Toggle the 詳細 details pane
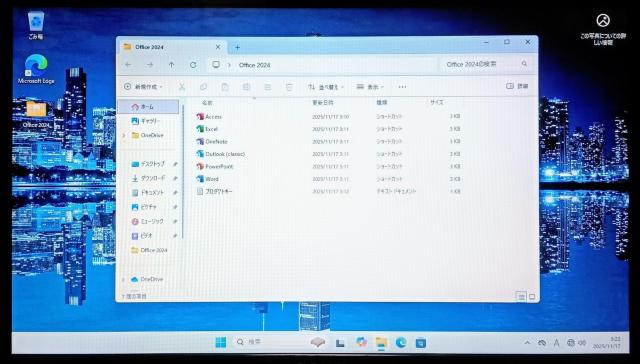The width and height of the screenshot is (640, 364). coord(517,86)
